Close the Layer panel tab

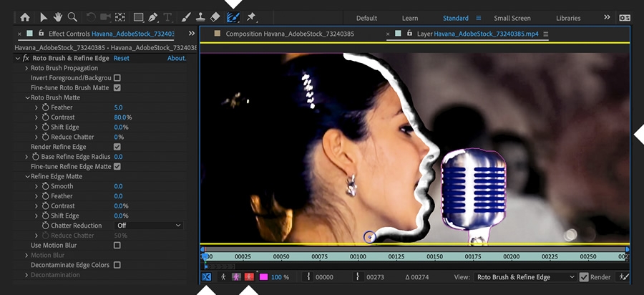(x=388, y=34)
